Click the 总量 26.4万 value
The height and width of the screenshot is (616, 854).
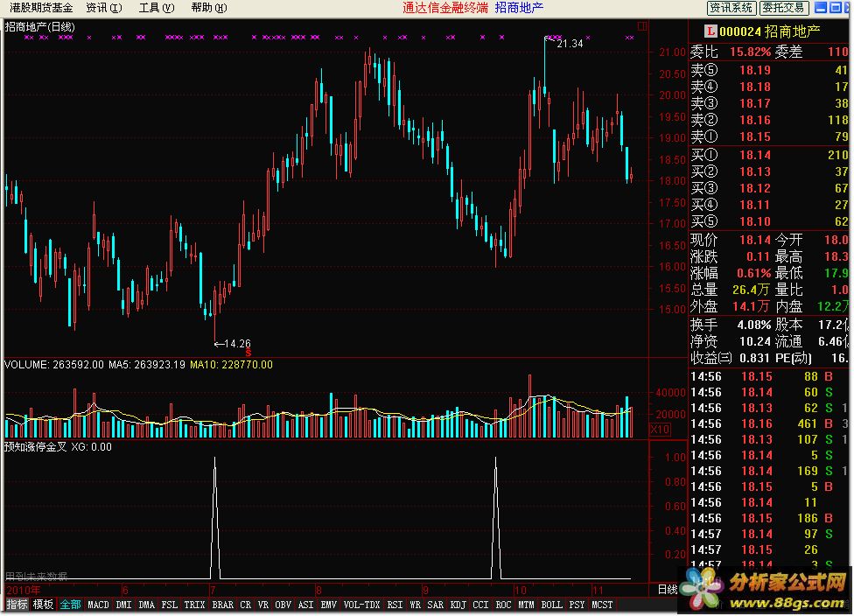(751, 290)
